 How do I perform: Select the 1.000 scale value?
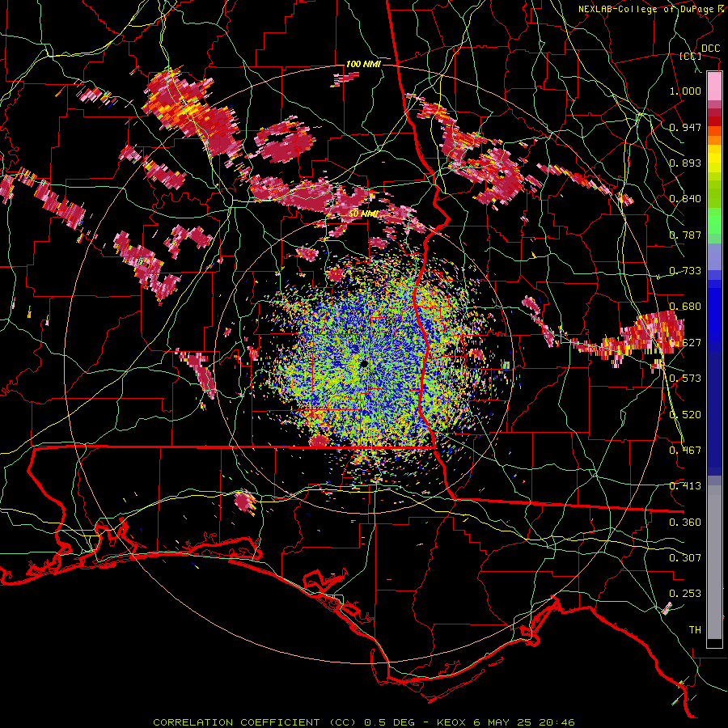[x=685, y=91]
